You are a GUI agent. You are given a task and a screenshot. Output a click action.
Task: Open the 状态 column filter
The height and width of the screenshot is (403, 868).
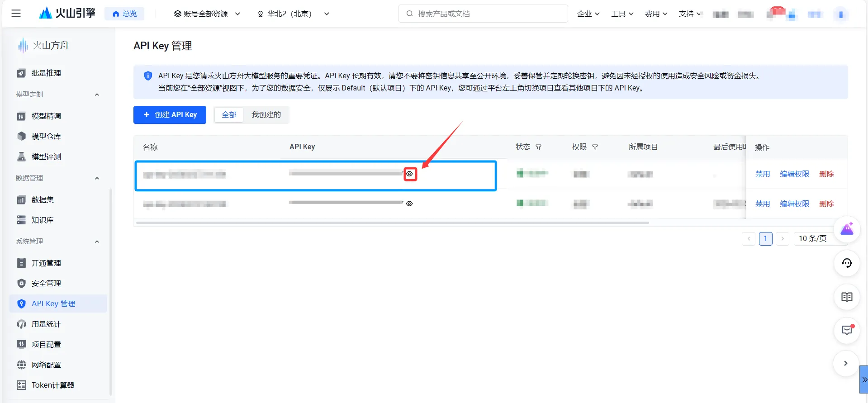point(538,147)
